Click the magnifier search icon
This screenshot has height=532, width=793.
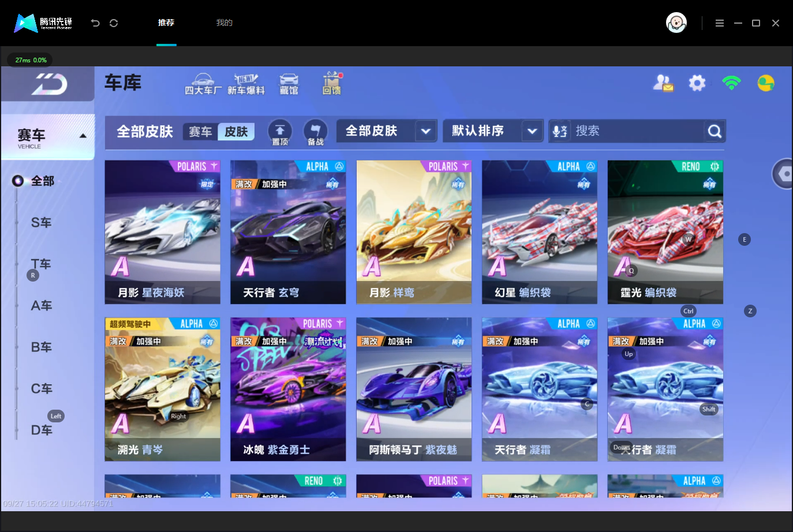[715, 132]
